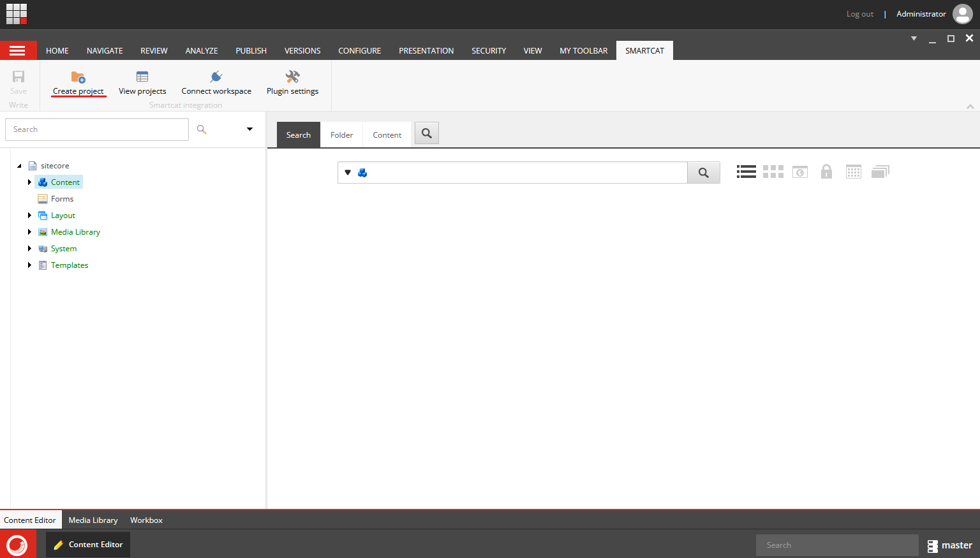This screenshot has height=558, width=980.
Task: Open the Sitecore launchpad grid icon
Action: 17,14
